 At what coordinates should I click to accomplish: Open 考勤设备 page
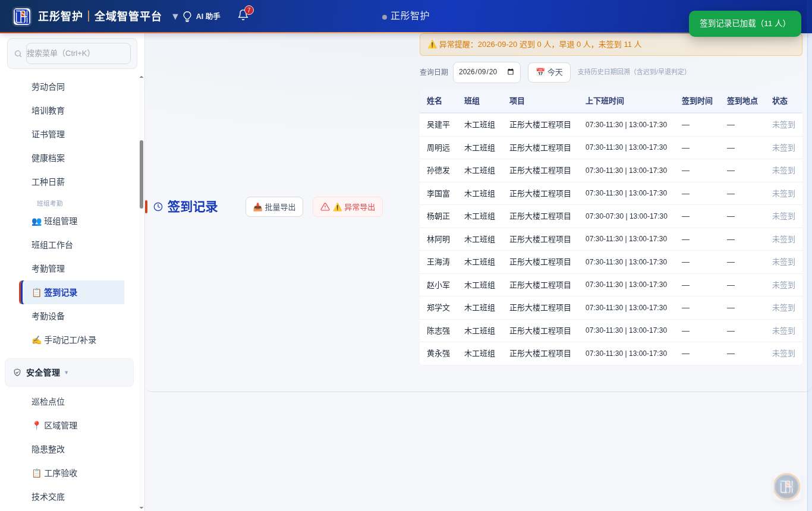[48, 316]
